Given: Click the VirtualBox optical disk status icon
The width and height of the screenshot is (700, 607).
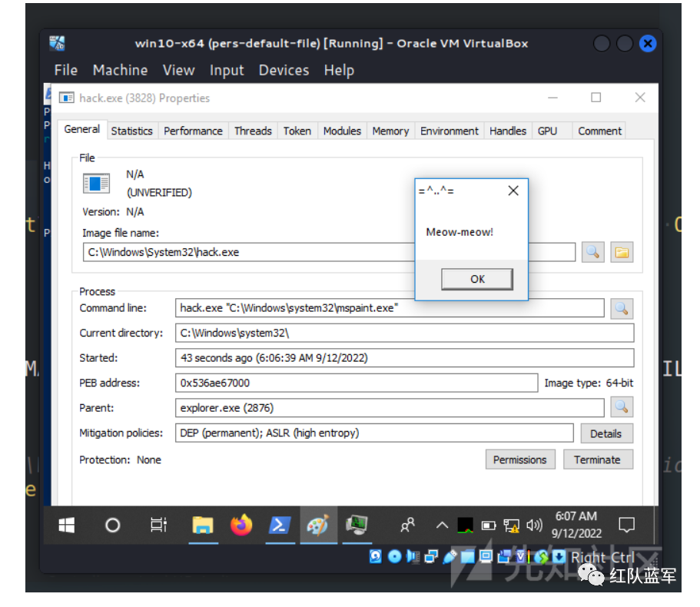Looking at the screenshot, I should [395, 556].
